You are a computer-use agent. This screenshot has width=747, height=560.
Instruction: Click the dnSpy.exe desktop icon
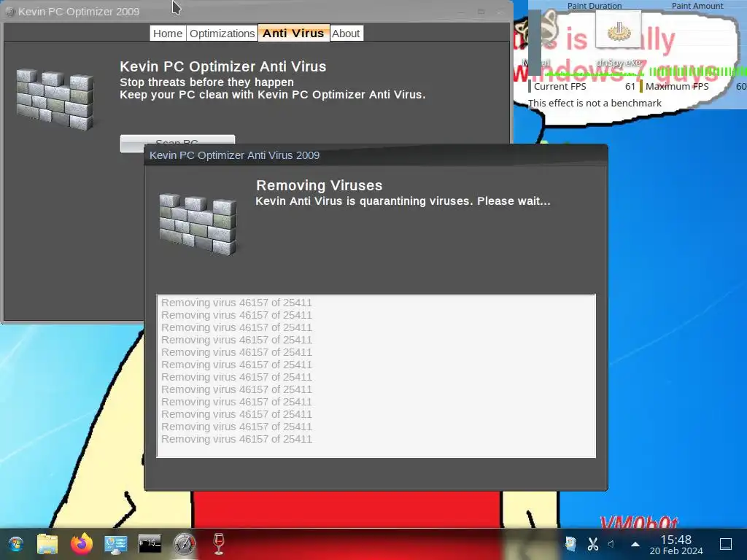click(619, 39)
